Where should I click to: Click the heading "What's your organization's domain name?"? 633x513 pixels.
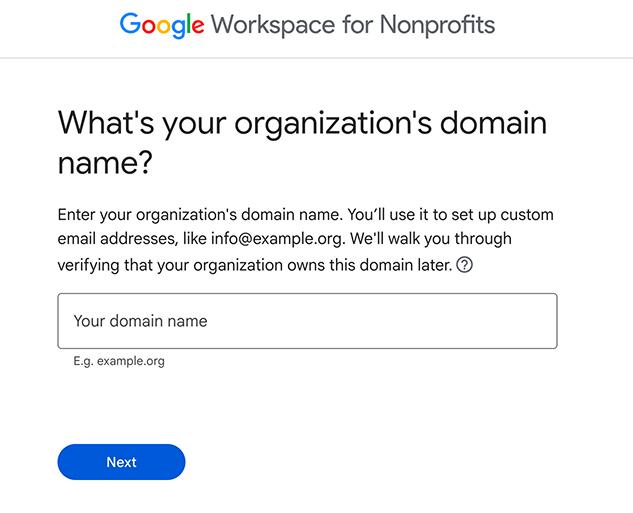click(302, 142)
